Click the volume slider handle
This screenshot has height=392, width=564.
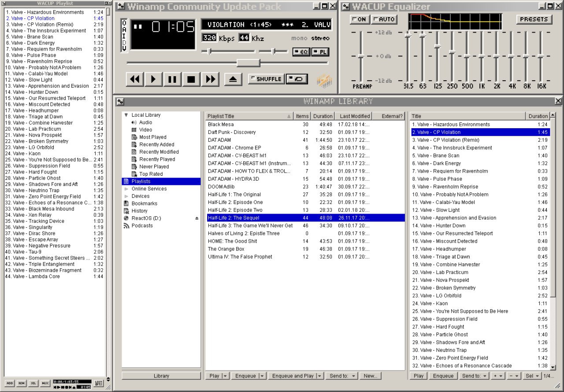[x=209, y=52]
